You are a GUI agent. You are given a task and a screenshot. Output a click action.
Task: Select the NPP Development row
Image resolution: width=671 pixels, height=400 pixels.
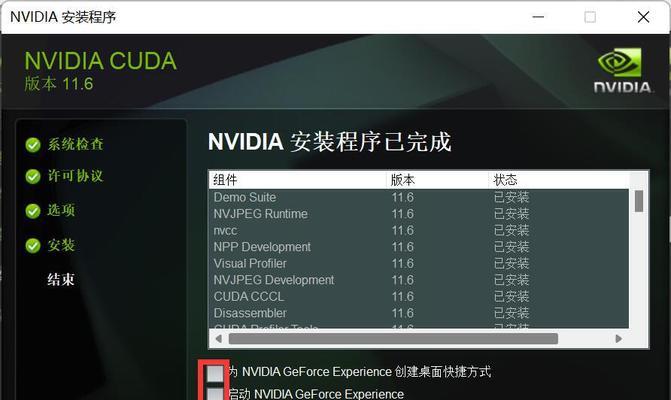coord(419,247)
